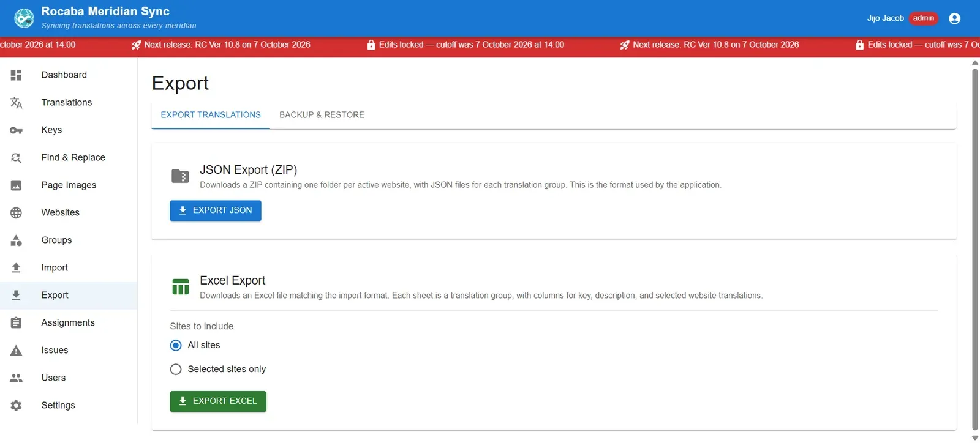
Task: Click the Users people icon
Action: (17, 378)
